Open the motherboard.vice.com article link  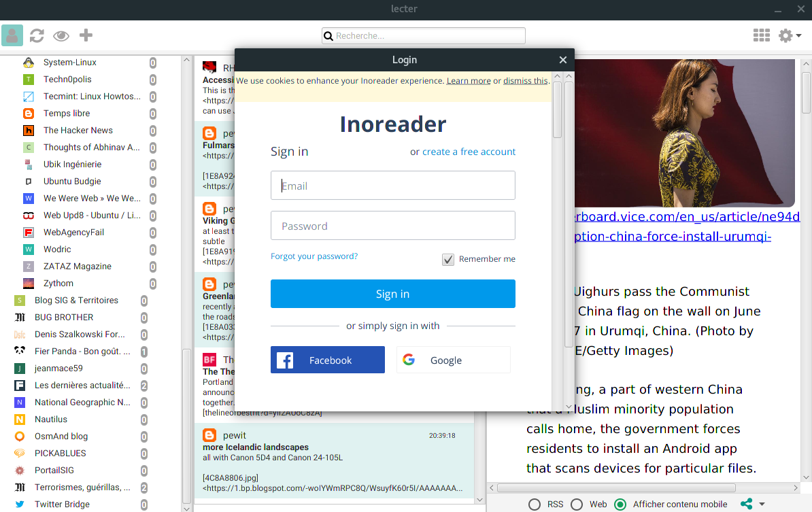(x=687, y=226)
